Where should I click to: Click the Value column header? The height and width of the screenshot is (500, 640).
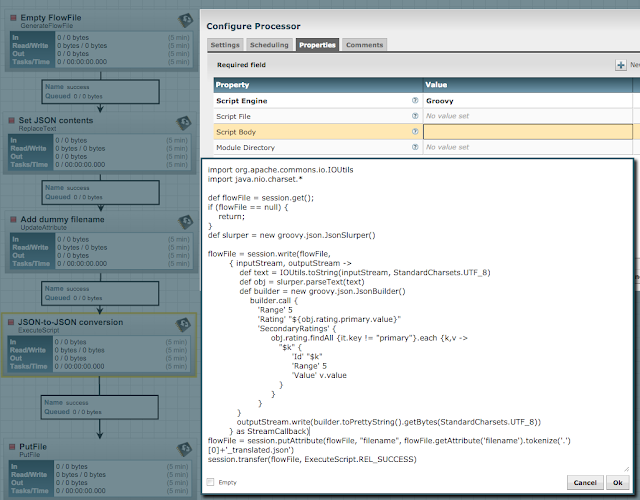coord(528,85)
